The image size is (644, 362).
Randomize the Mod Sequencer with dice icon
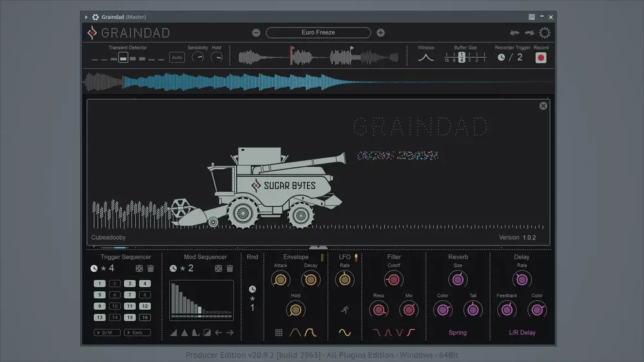218,269
